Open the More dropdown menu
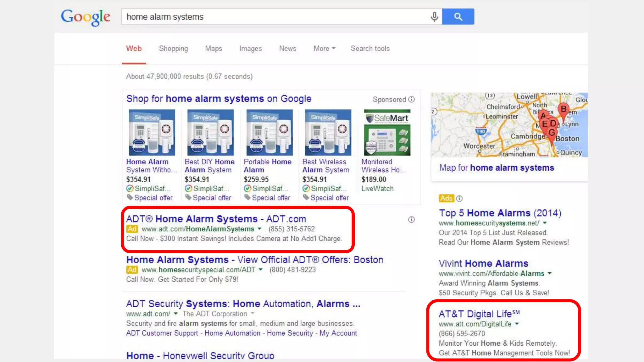Image resolution: width=644 pixels, height=362 pixels. pos(324,48)
